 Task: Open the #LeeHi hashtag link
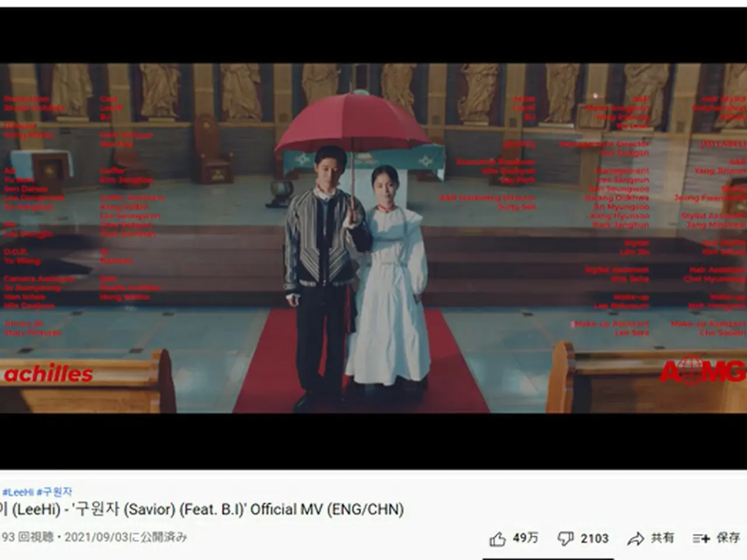coord(18,492)
